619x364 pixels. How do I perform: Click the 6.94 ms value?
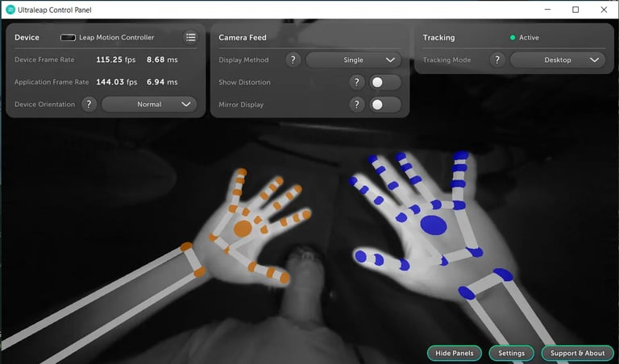coord(162,82)
